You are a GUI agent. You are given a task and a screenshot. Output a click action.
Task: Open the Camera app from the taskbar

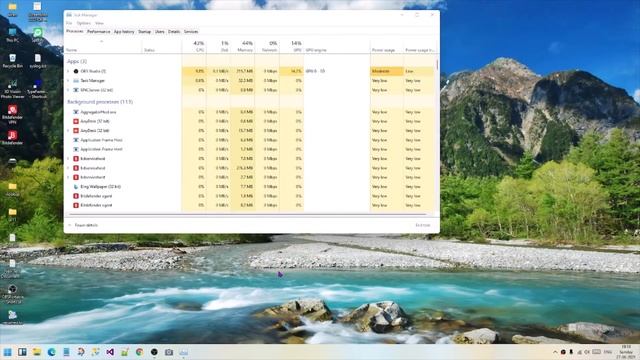169,352
